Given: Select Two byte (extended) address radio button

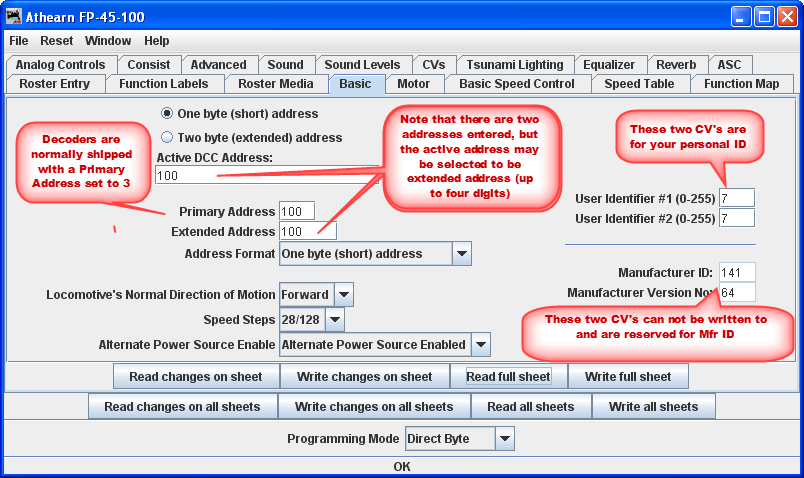Looking at the screenshot, I should click(x=167, y=137).
